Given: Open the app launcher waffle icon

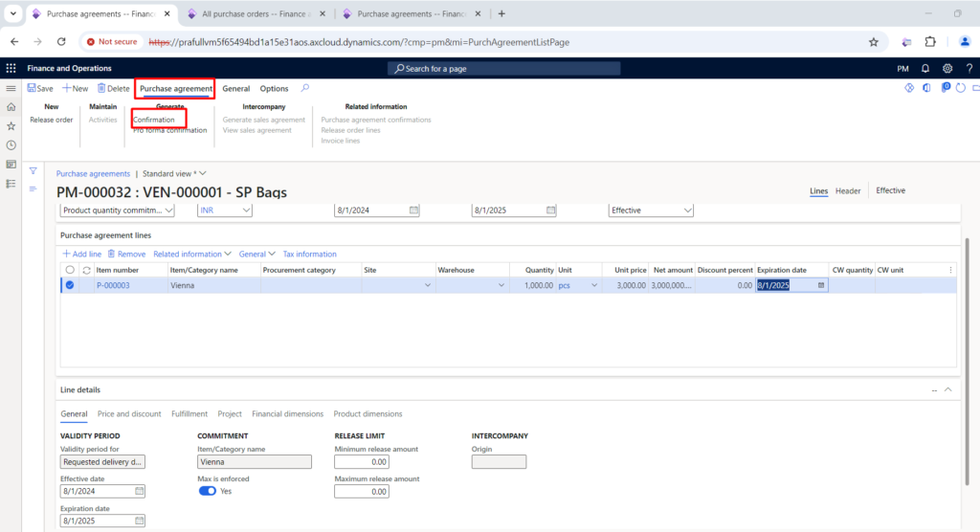Looking at the screenshot, I should tap(11, 68).
